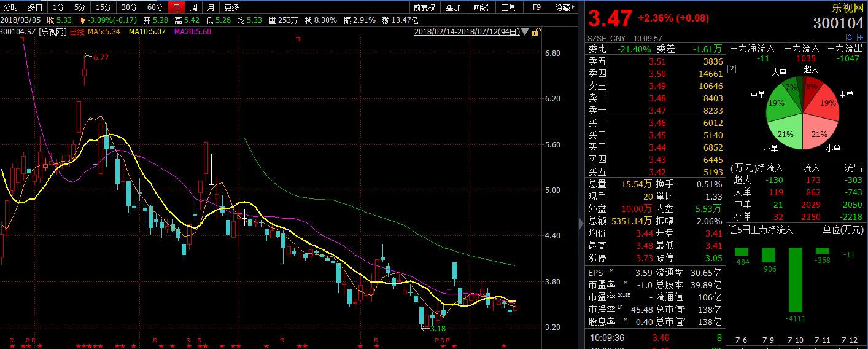Open the question mark help icon by the pie chart
The height and width of the screenshot is (349, 868).
click(732, 69)
